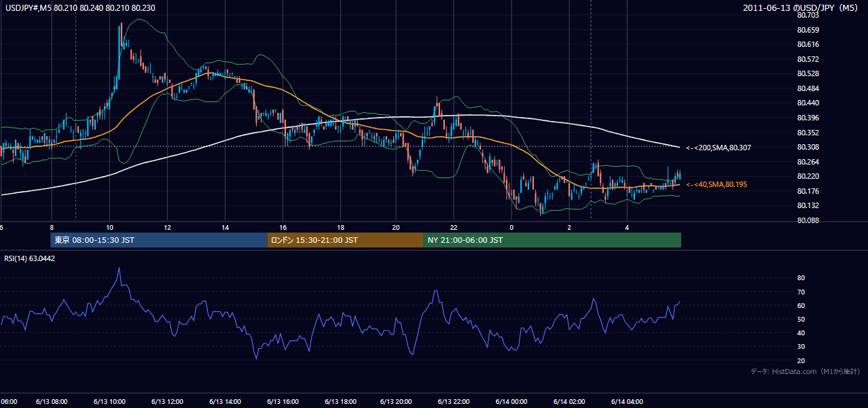Click the 80.572 price axis label

click(808, 59)
